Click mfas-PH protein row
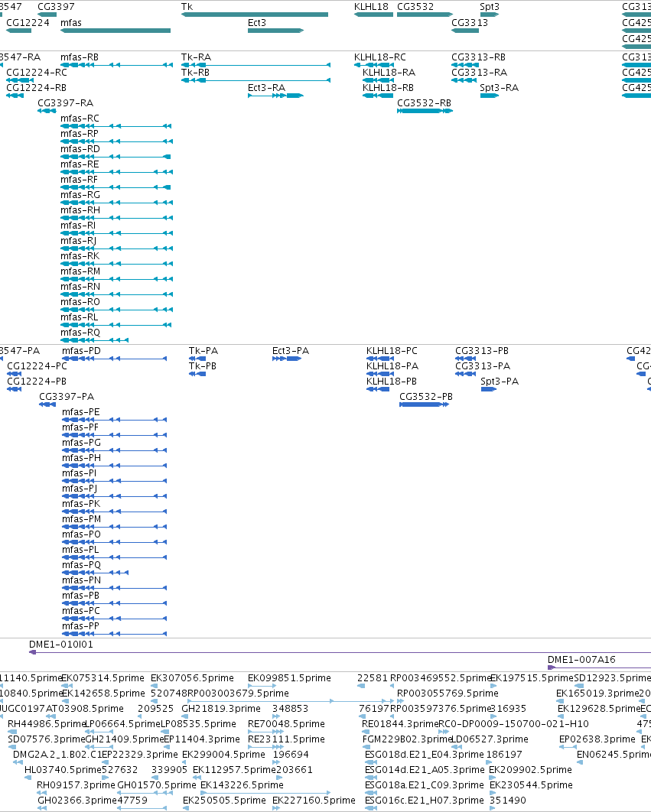The height and width of the screenshot is (812, 651). [x=115, y=466]
